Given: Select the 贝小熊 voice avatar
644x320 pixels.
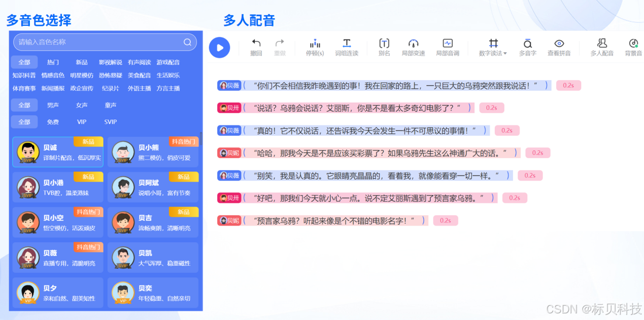Looking at the screenshot, I should (123, 152).
